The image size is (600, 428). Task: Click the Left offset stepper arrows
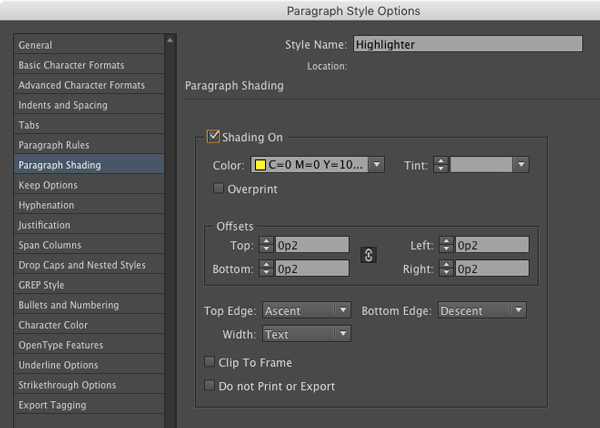446,245
